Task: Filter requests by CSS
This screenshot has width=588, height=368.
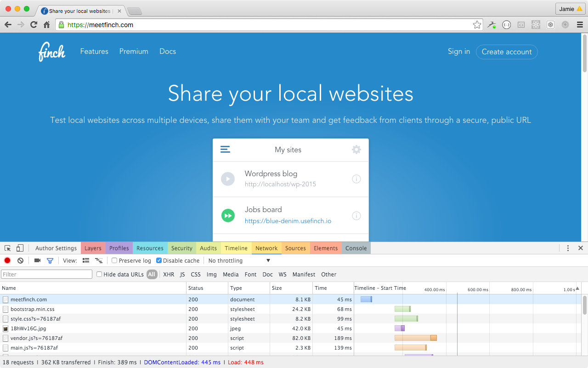Action: pyautogui.click(x=196, y=274)
